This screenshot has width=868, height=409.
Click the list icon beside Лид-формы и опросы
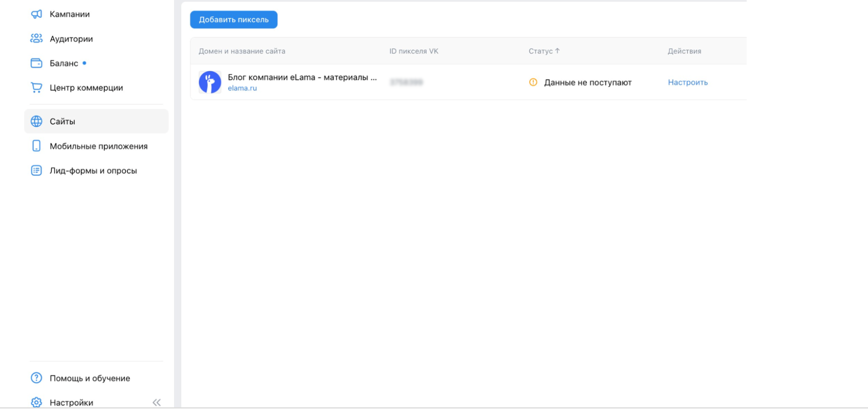point(36,170)
